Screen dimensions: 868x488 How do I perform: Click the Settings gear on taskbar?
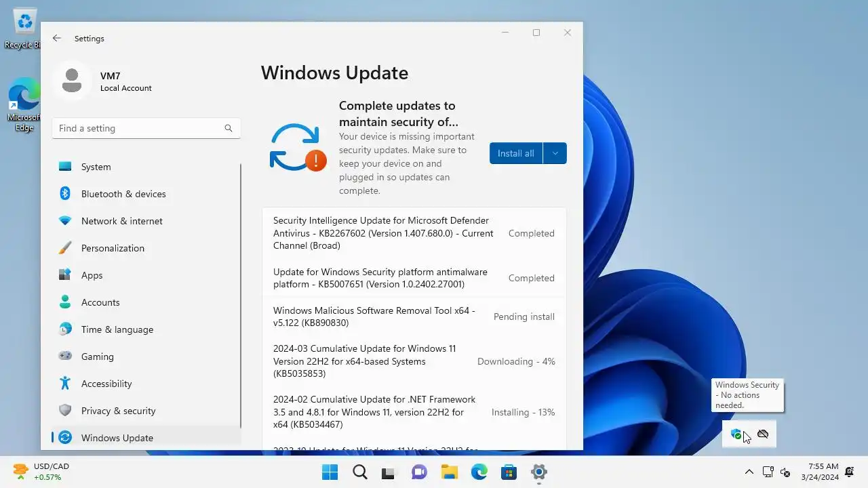click(539, 472)
